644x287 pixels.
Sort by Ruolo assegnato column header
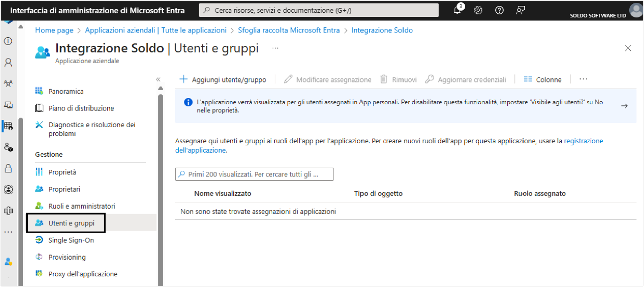540,193
